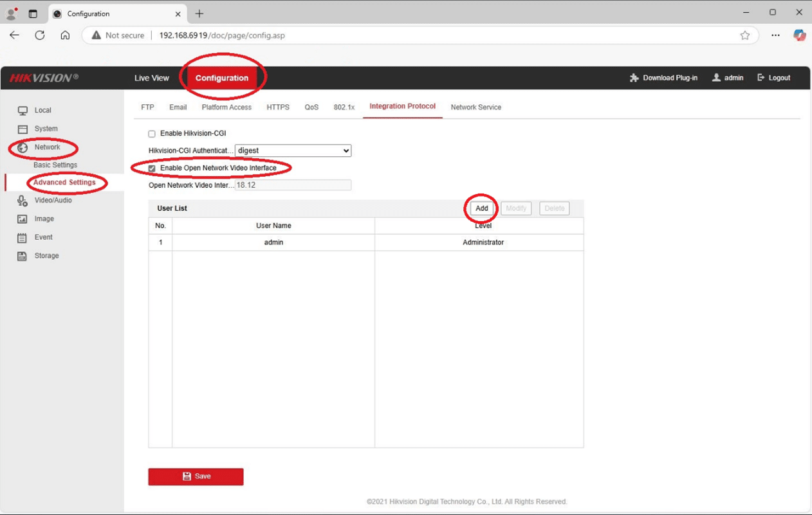Select Advanced Settings under Network
Image resolution: width=812 pixels, height=515 pixels.
point(64,183)
